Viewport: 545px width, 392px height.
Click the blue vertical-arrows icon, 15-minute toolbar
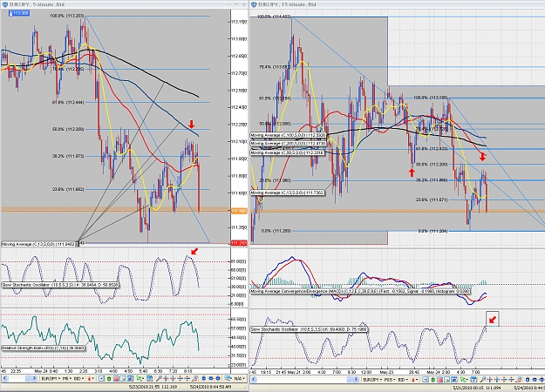[528, 380]
